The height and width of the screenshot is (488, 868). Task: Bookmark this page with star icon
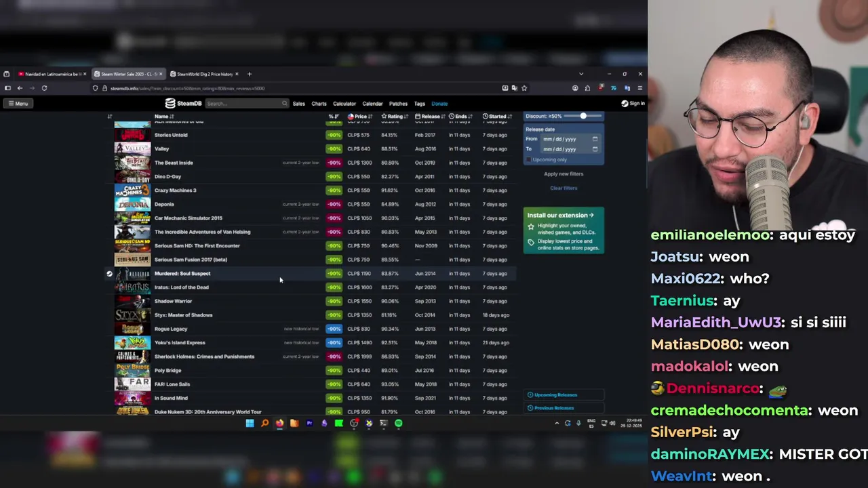524,88
